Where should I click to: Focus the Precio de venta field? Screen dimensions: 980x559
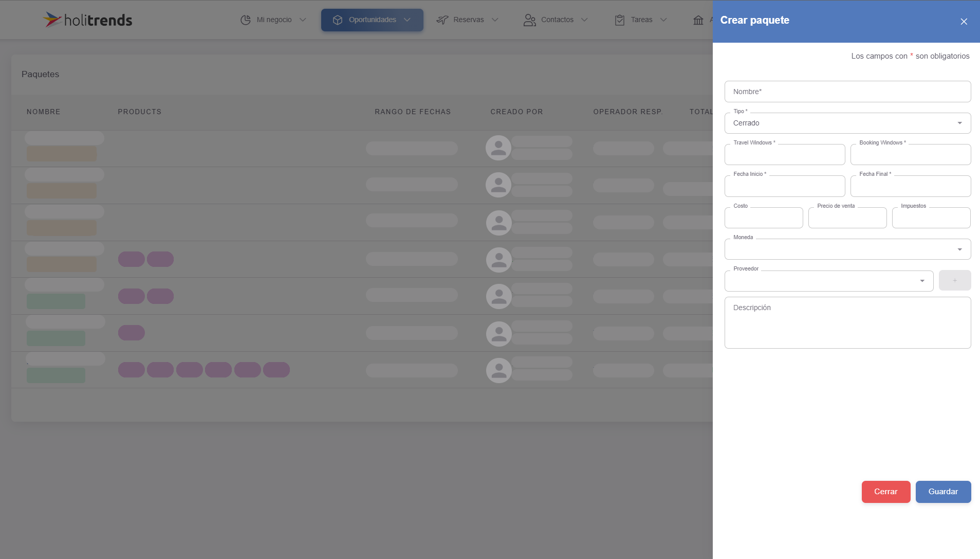pyautogui.click(x=847, y=218)
